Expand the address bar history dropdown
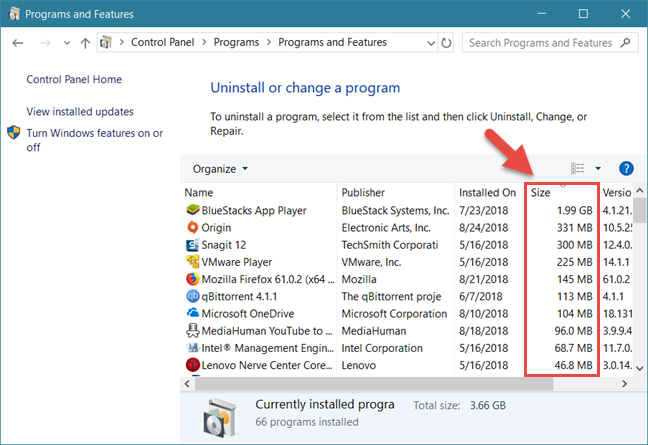 (431, 43)
